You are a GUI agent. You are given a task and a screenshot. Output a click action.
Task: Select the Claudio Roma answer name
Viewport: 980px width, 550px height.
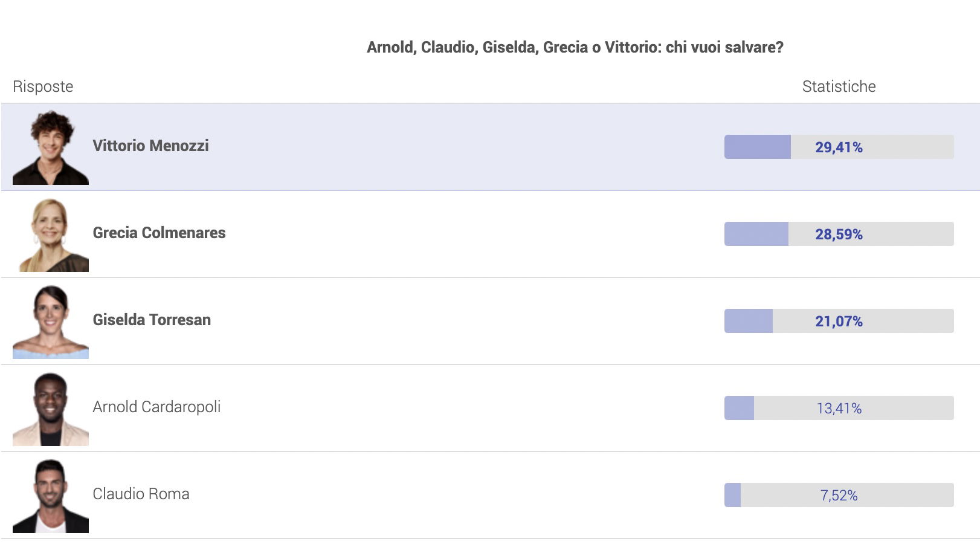pos(141,494)
